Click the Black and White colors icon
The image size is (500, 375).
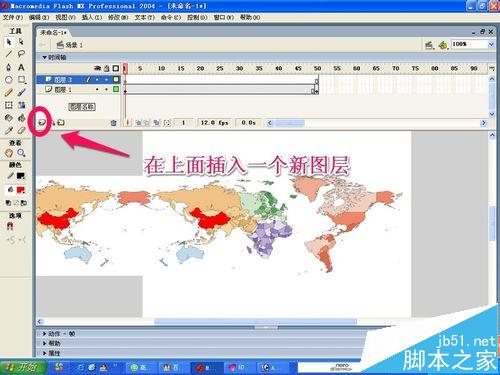point(9,203)
